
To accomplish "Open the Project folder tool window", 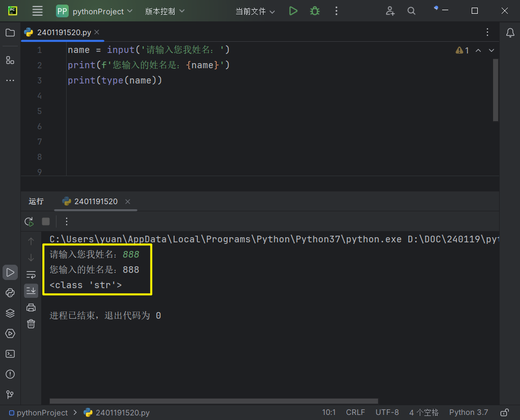I will point(10,33).
